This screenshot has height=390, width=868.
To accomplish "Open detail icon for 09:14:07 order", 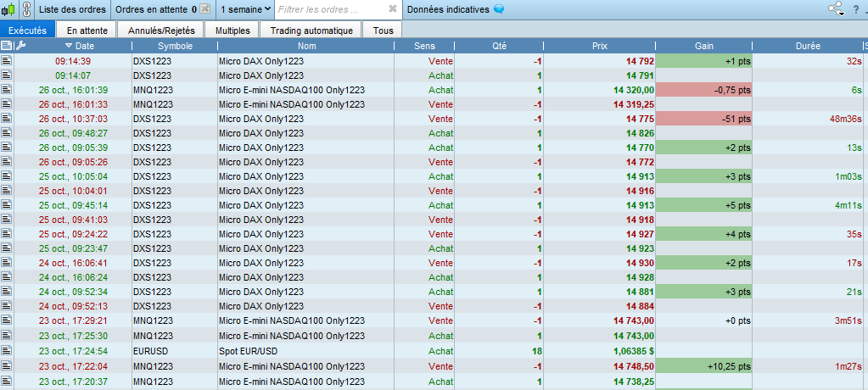I will pyautogui.click(x=7, y=75).
